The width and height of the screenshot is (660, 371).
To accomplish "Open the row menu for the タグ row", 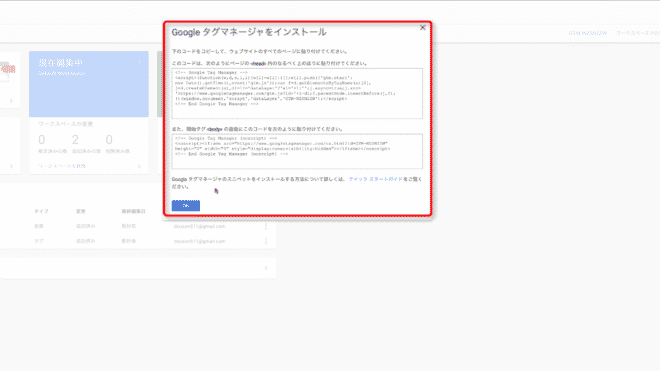I will point(266,241).
